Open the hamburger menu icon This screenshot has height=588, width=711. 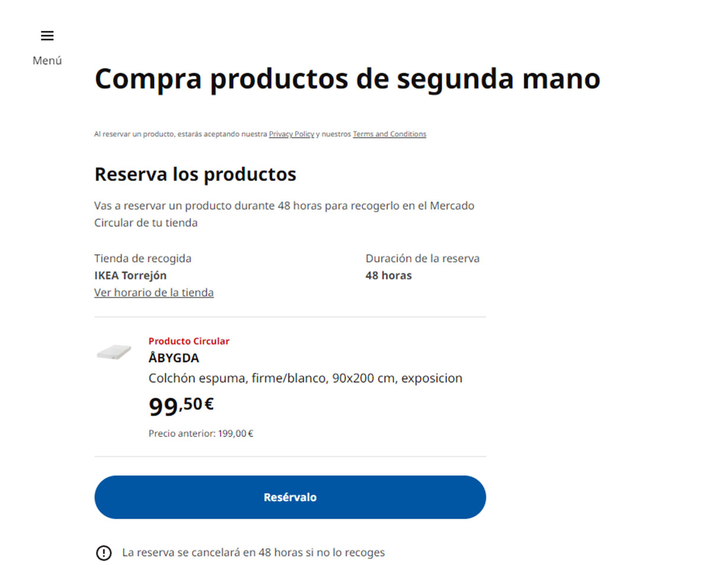point(47,36)
